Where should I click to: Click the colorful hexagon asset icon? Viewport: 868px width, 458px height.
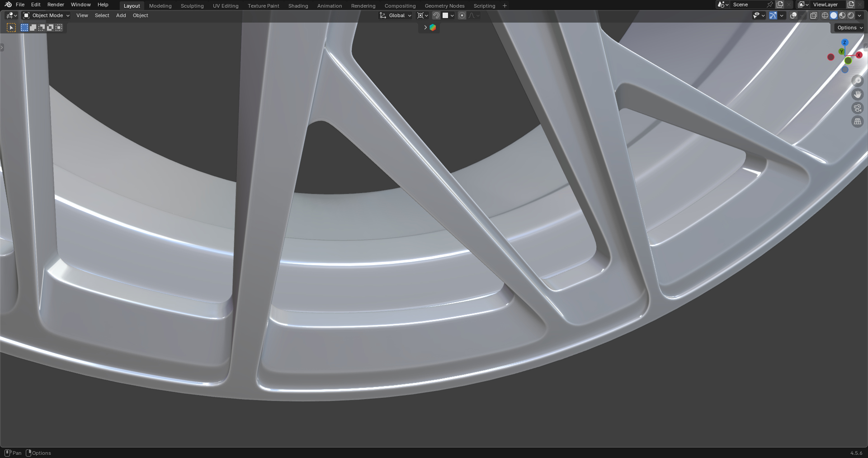[433, 28]
